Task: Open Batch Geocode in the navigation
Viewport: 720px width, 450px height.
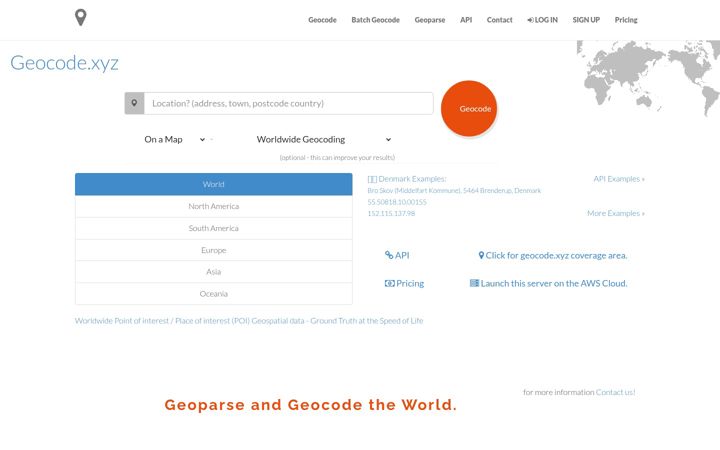Action: tap(376, 20)
